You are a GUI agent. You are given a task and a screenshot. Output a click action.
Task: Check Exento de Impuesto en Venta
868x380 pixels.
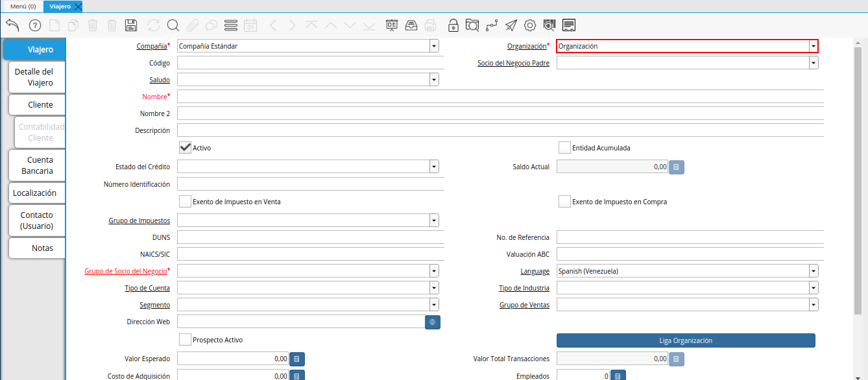coord(186,202)
